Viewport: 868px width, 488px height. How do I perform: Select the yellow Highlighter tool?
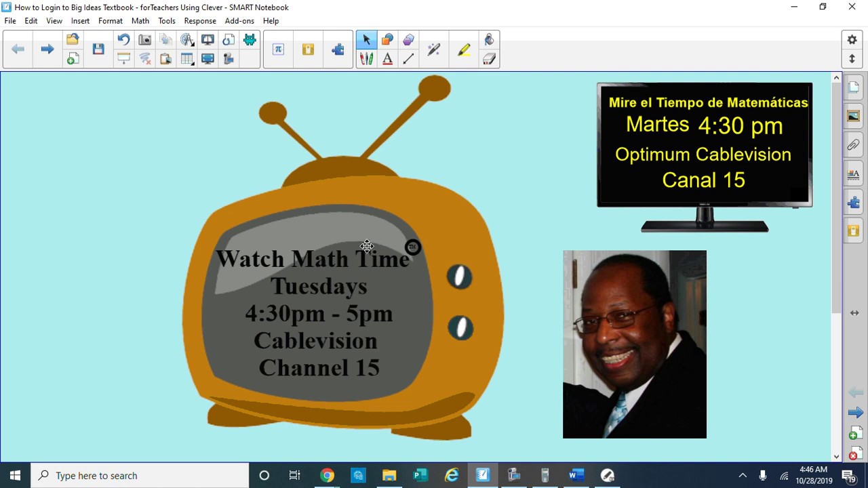[464, 49]
